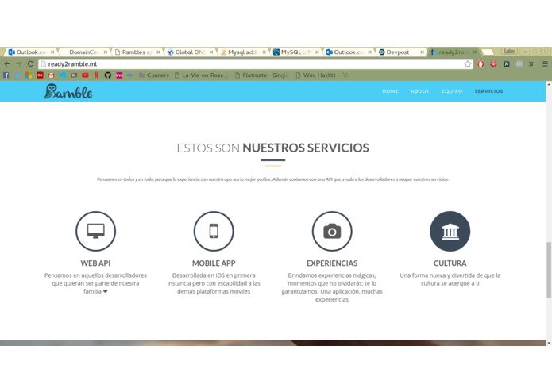Close the Rambles app tab

158,52
